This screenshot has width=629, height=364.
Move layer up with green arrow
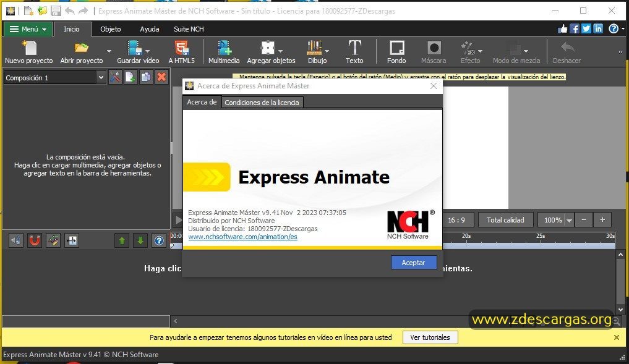coord(122,240)
